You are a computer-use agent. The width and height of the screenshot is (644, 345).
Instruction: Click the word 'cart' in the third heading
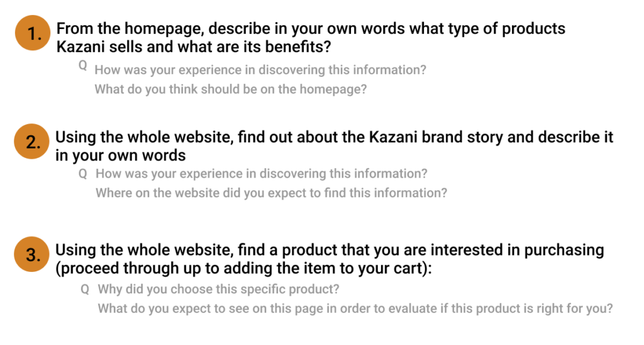[410, 268]
